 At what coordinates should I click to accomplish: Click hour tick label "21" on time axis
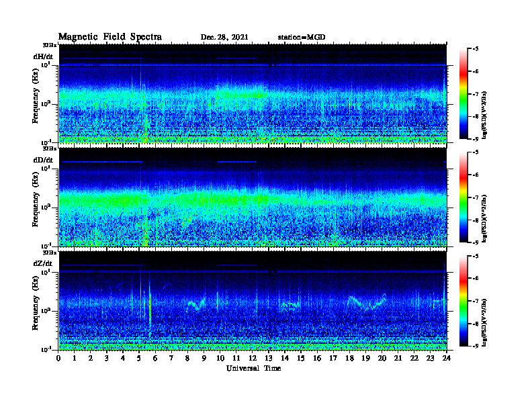398,358
